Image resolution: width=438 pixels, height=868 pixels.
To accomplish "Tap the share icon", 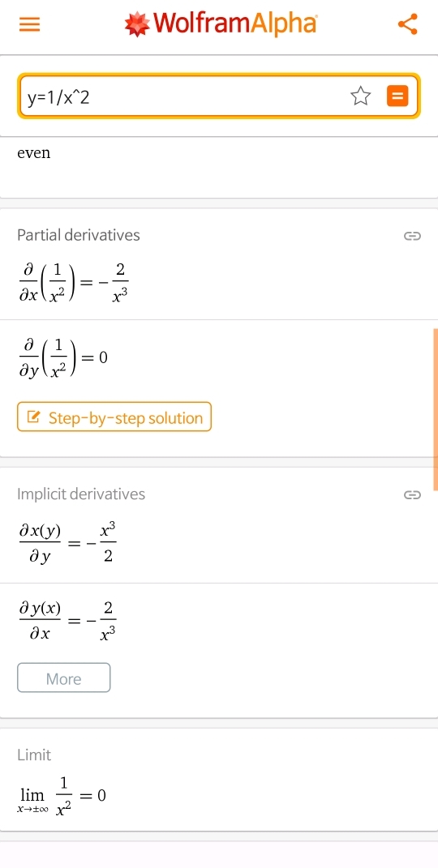I will 408,24.
